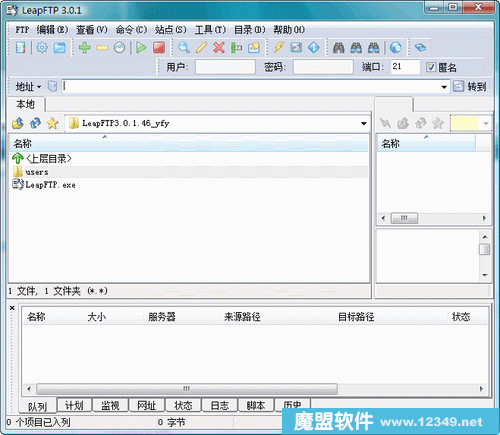The image size is (500, 435).
Task: Open the users folder in list
Action: (x=37, y=172)
